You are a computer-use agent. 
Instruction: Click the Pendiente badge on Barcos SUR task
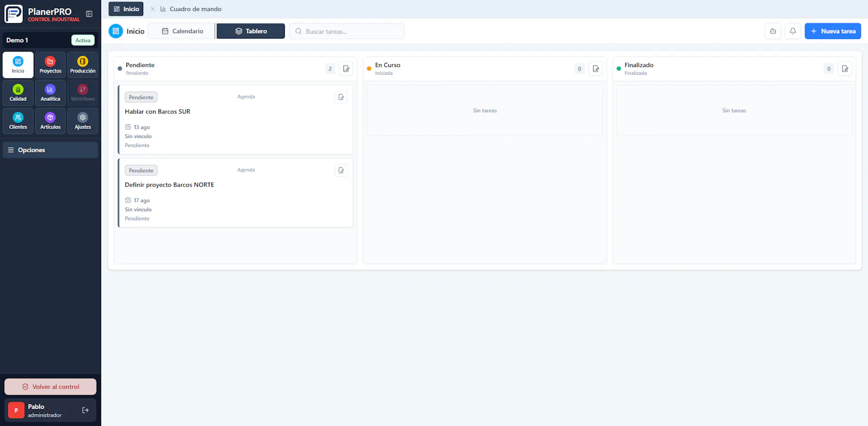click(x=141, y=97)
